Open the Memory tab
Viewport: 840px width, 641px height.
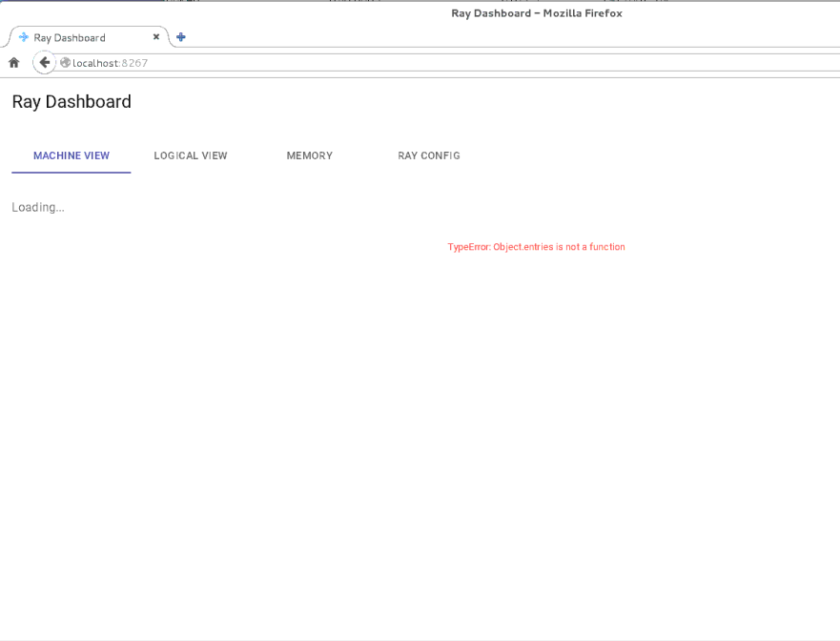310,155
